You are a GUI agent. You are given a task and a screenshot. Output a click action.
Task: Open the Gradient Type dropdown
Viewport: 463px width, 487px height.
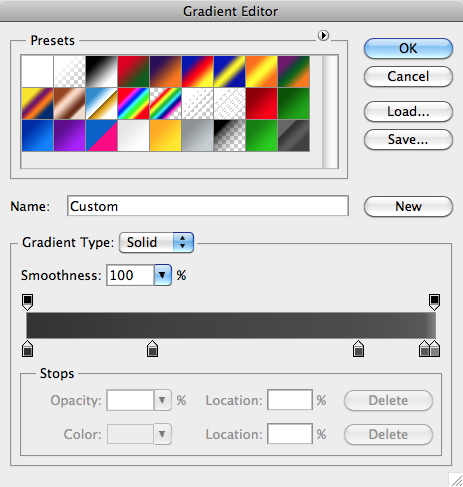[x=156, y=242]
